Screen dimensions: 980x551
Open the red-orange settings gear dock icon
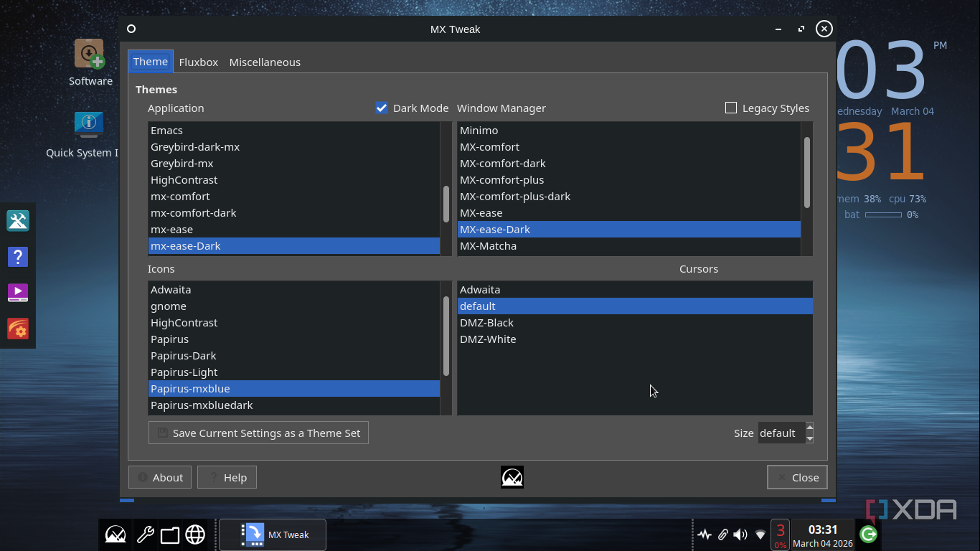pos(18,329)
